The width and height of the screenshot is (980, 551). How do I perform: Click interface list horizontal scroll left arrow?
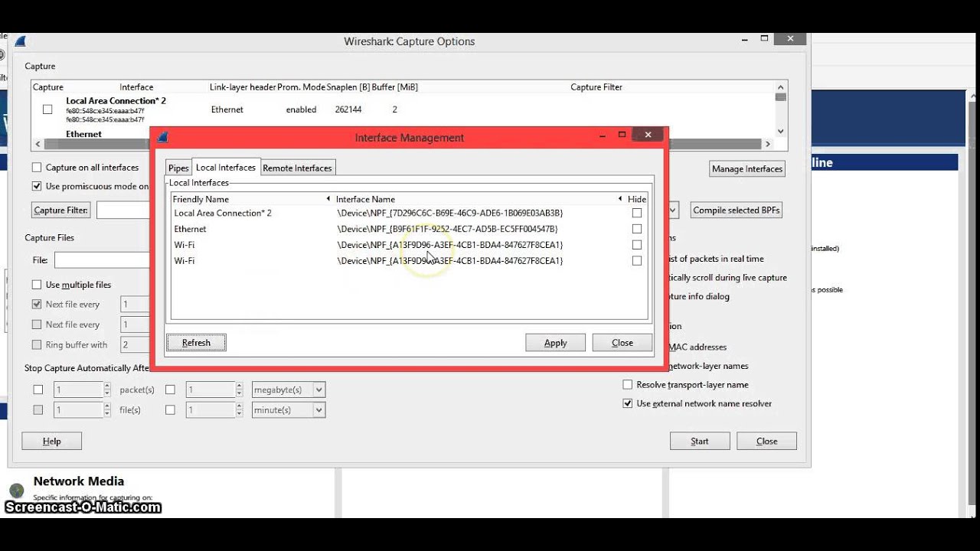38,143
